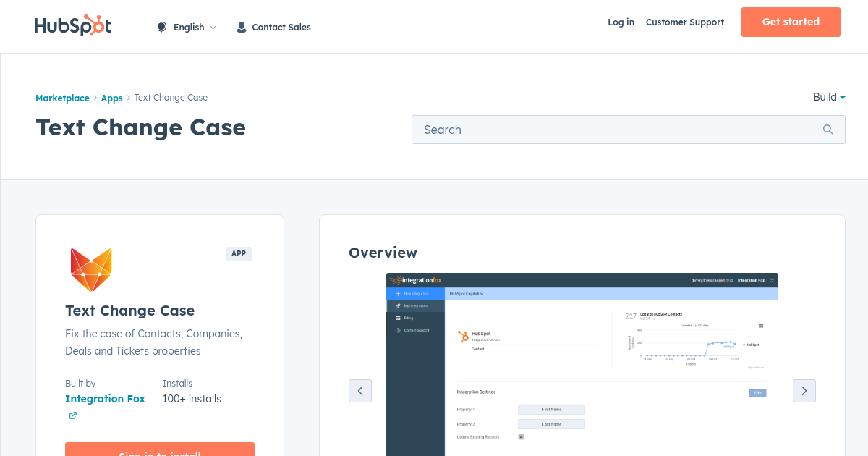The height and width of the screenshot is (456, 868).
Task: Click the Overview heading
Action: click(383, 253)
